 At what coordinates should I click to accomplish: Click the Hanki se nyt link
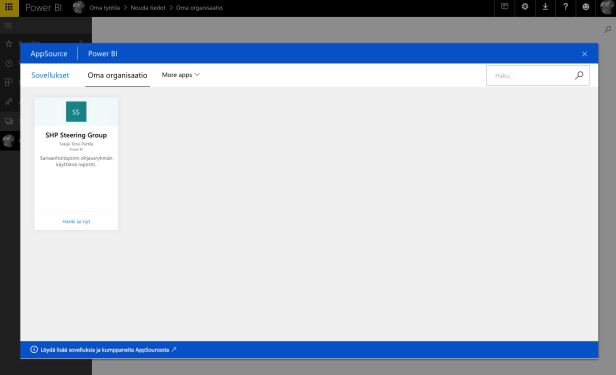(76, 221)
